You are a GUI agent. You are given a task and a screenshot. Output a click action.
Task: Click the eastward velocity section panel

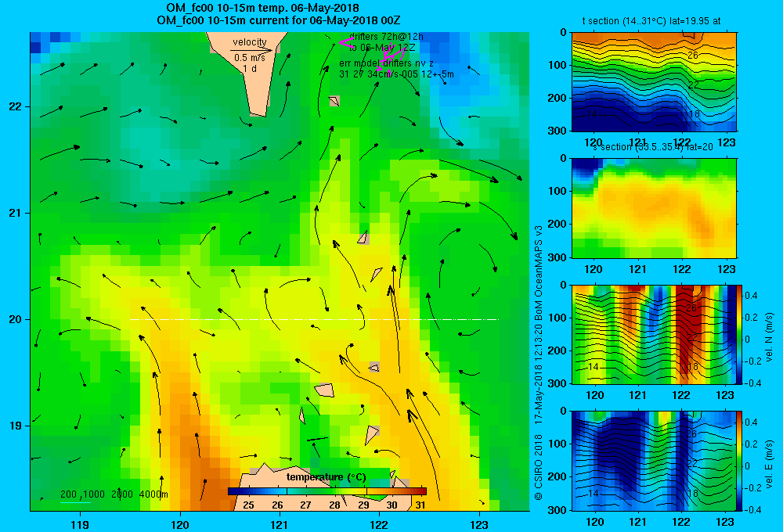[654, 461]
